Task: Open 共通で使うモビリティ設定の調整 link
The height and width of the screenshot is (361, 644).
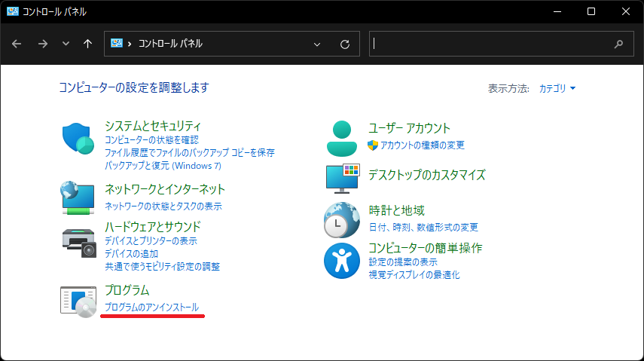Action: (x=162, y=267)
